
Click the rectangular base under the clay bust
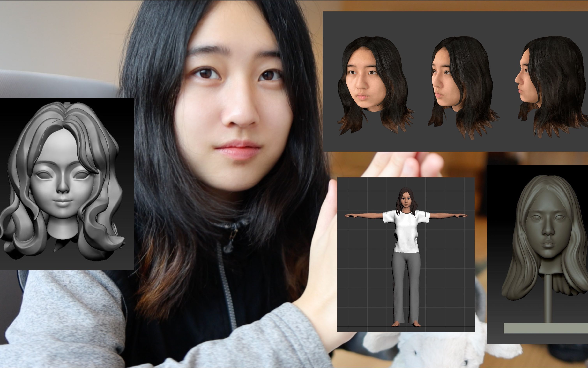pyautogui.click(x=546, y=328)
